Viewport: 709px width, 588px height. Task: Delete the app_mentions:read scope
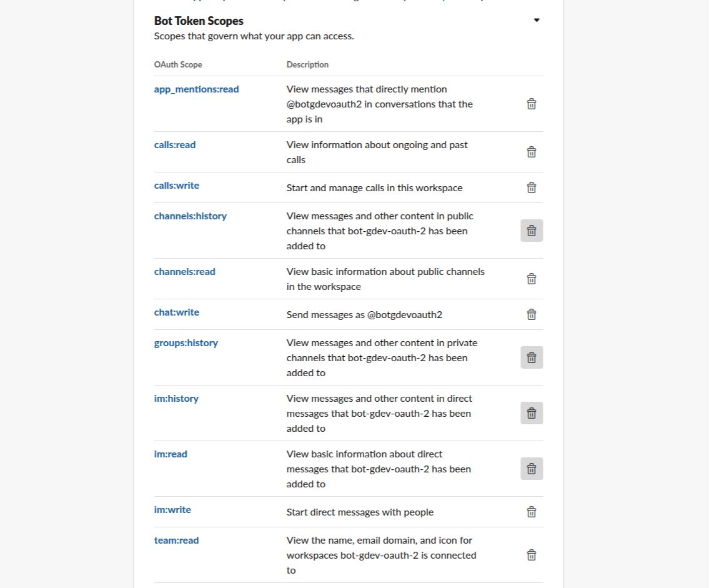(532, 104)
